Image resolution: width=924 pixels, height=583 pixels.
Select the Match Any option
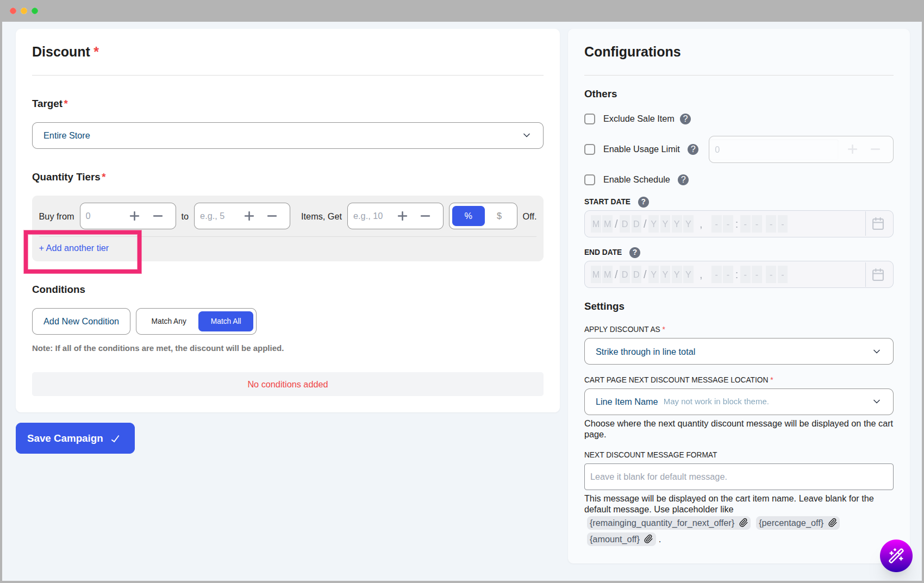pos(168,322)
